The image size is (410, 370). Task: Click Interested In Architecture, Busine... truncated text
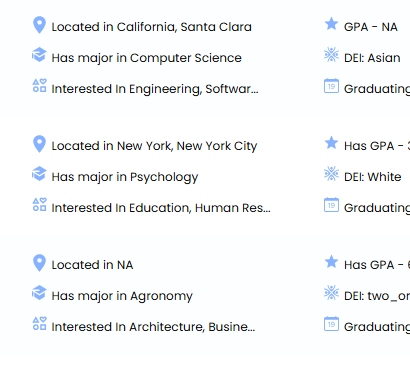pos(153,327)
